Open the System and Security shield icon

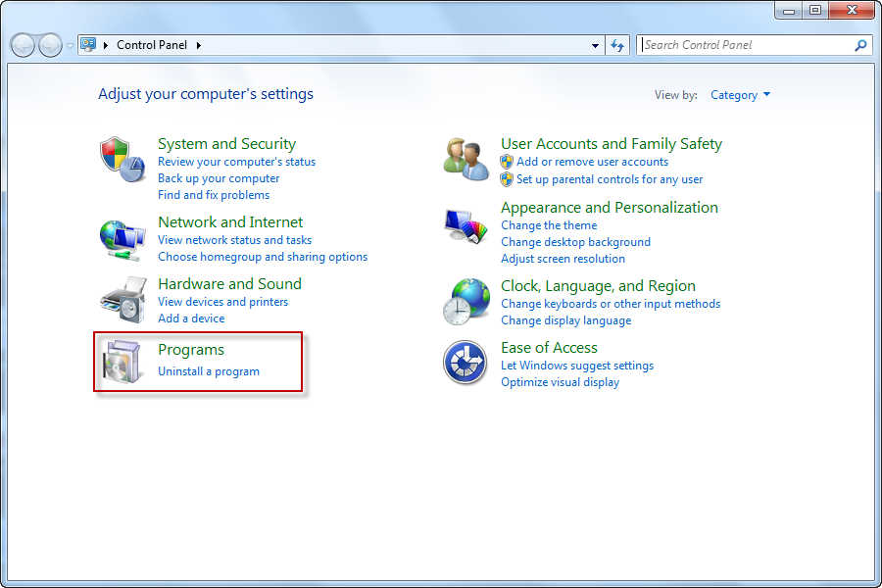[x=122, y=159]
